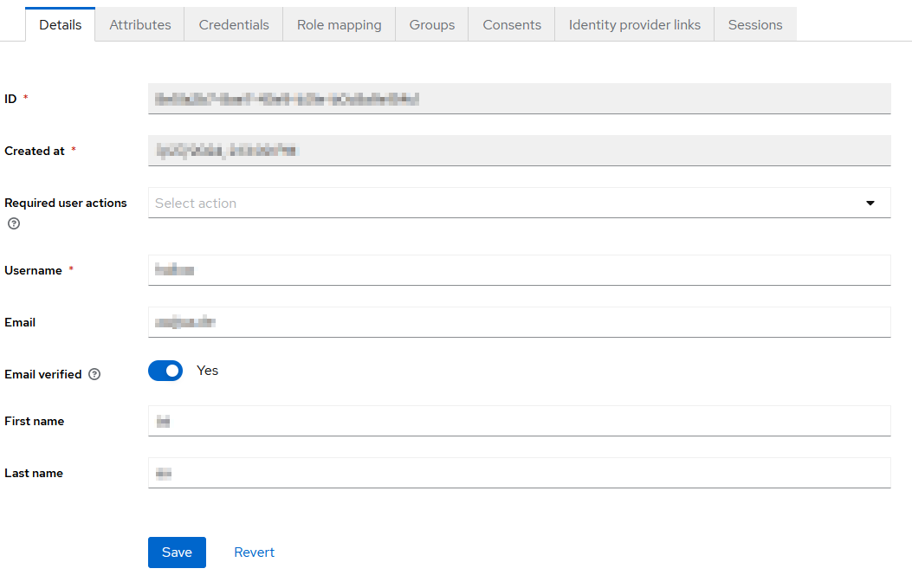
Task: Focus the Email text field
Action: [520, 322]
